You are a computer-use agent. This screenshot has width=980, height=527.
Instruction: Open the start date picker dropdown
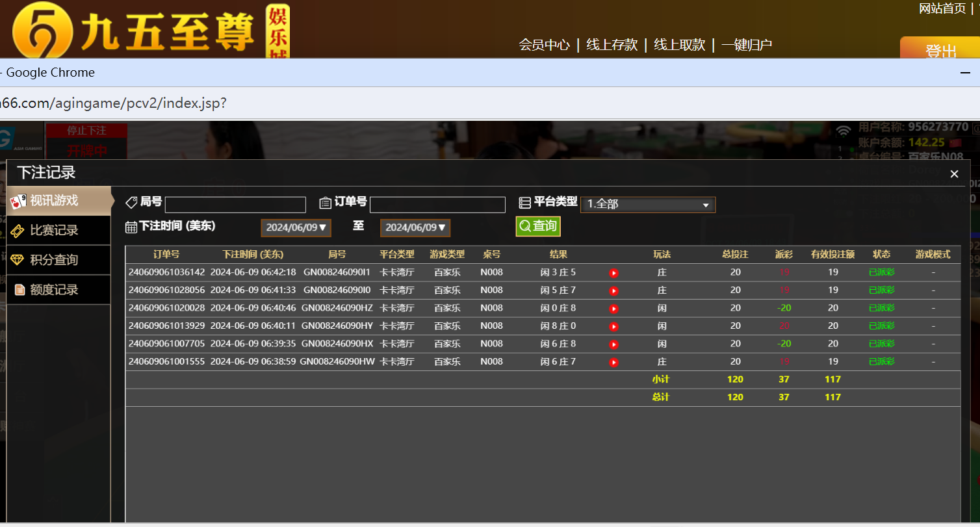pyautogui.click(x=296, y=227)
